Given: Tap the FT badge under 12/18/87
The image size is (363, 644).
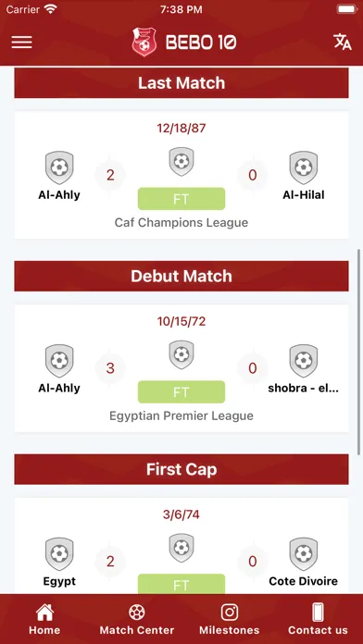Looking at the screenshot, I should 181,199.
